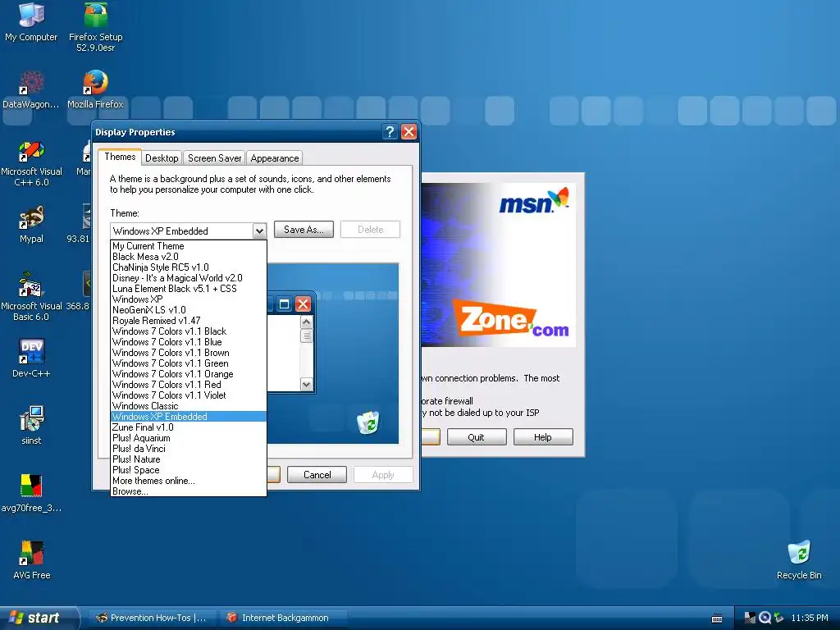Select the Microsoft Visual C++ 6.0 icon
840x630 pixels.
[31, 163]
